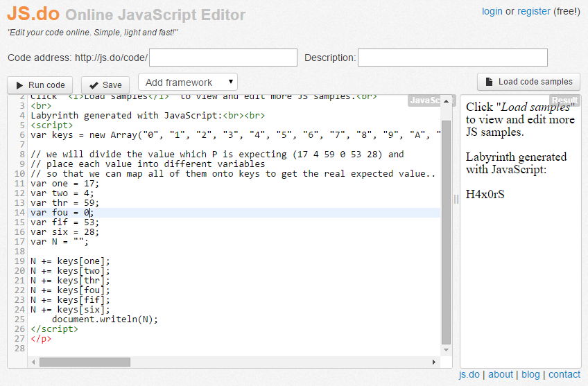Viewport: 588px width, 386px height.
Task: Open the contact footer link
Action: pos(564,374)
